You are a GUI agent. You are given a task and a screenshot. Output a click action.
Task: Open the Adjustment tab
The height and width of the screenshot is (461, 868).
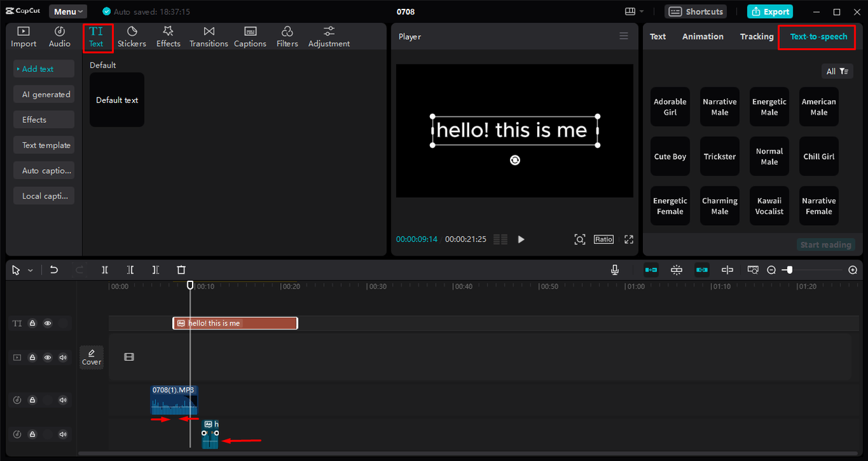329,37
